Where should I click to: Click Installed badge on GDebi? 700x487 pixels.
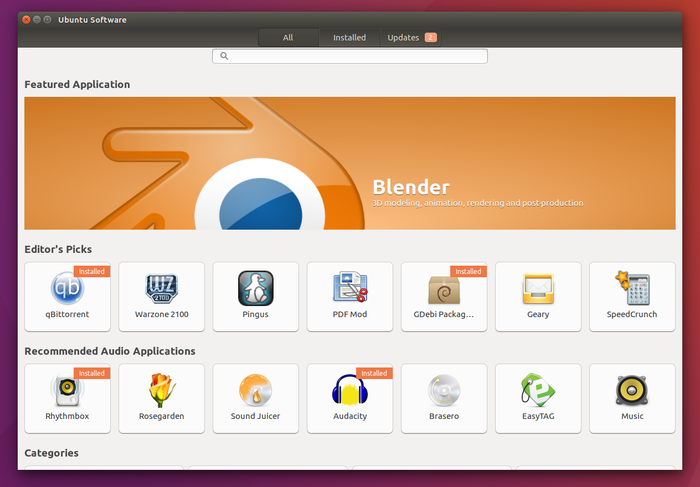click(x=468, y=271)
